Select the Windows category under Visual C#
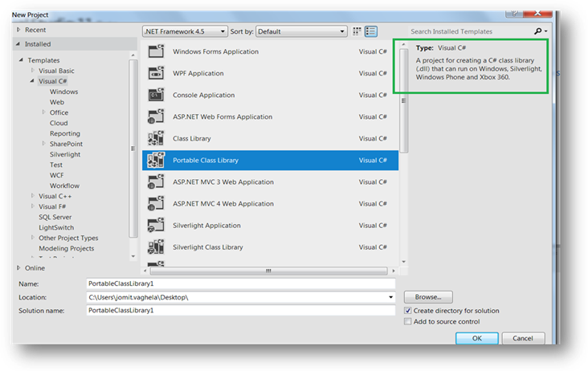 [x=63, y=92]
